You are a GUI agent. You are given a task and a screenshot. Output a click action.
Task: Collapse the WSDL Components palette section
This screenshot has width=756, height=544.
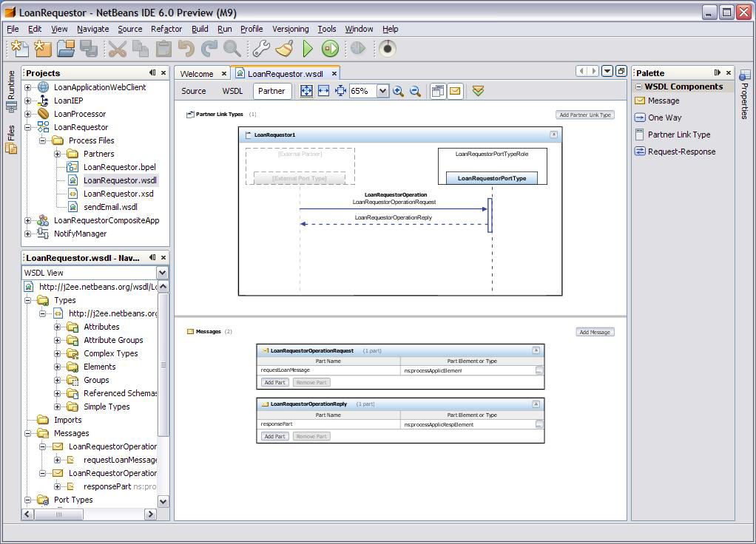(x=639, y=86)
